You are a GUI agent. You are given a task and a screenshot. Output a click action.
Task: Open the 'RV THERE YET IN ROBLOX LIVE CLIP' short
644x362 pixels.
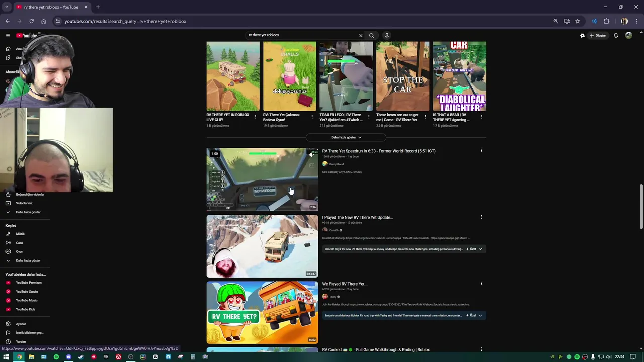(x=233, y=76)
